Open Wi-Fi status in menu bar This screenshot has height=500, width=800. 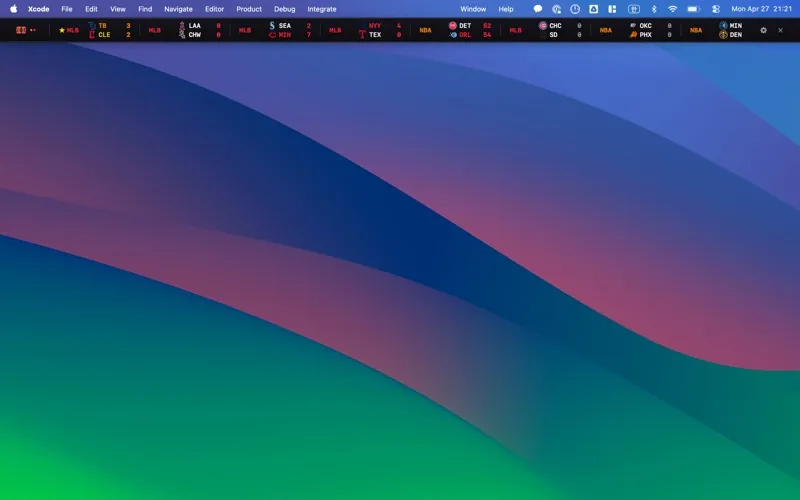tap(672, 9)
